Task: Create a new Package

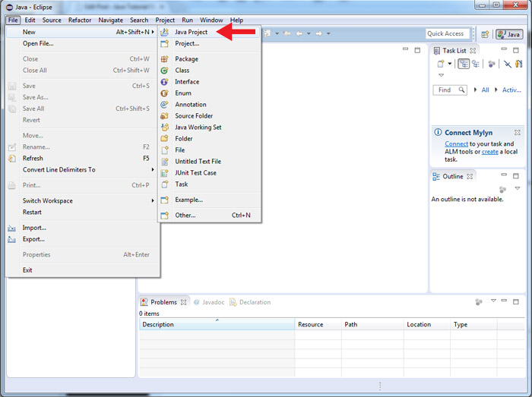Action: 209,59
